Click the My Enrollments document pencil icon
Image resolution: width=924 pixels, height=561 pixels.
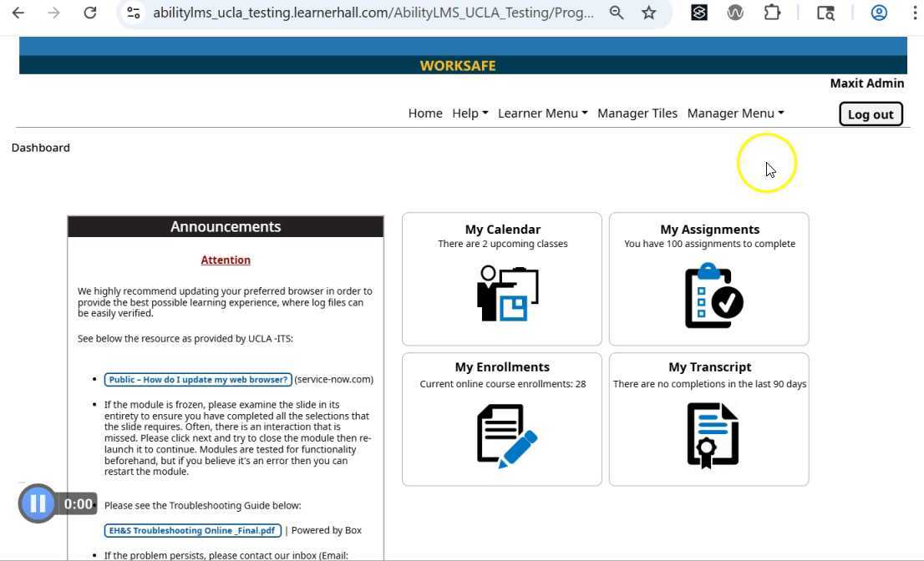coord(507,436)
